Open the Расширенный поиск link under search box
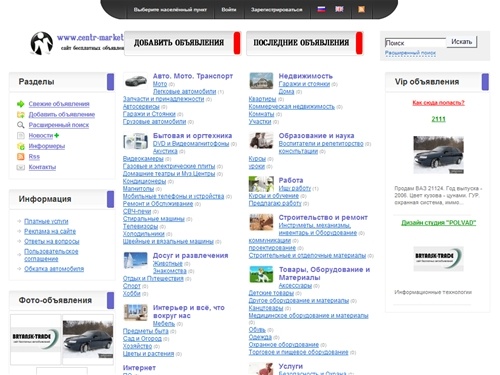 (x=410, y=53)
